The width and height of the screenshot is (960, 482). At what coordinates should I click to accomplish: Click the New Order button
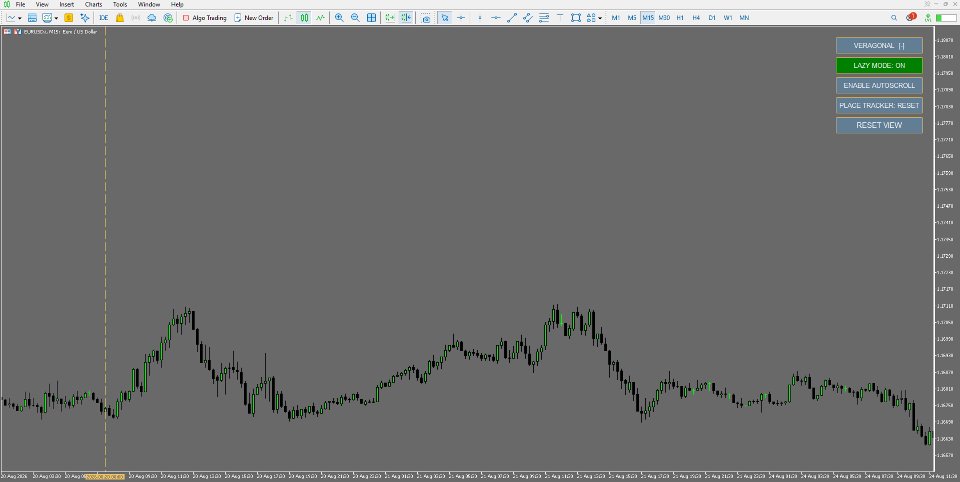pos(253,18)
